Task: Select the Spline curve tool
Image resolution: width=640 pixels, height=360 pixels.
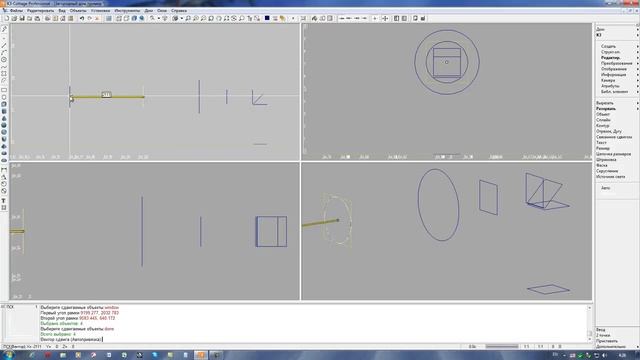Action: tap(4, 67)
